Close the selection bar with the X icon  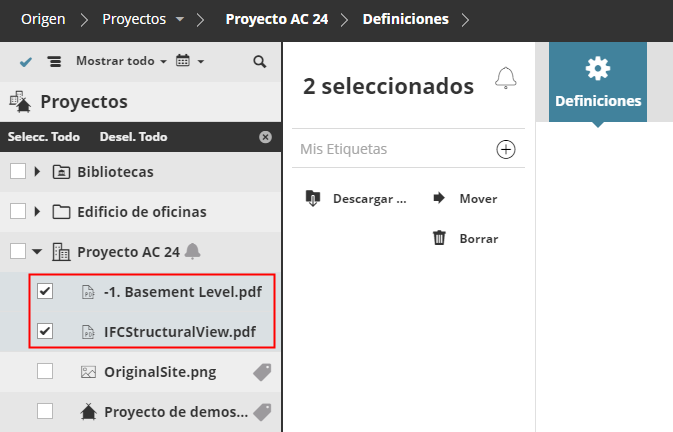point(265,137)
